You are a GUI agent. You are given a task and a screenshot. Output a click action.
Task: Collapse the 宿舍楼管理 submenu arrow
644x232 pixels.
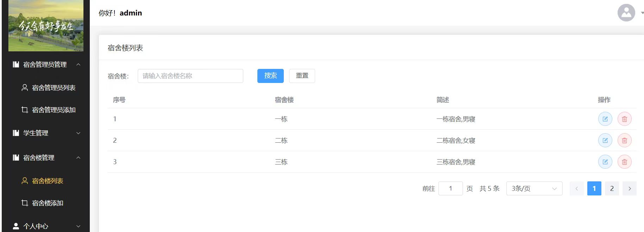coord(79,157)
